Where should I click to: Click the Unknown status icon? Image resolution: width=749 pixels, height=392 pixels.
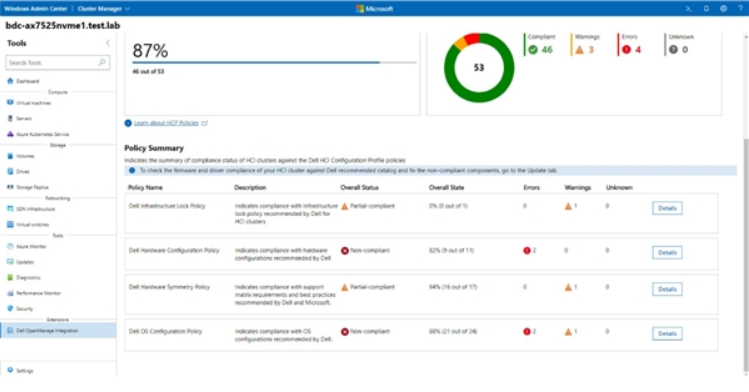673,50
